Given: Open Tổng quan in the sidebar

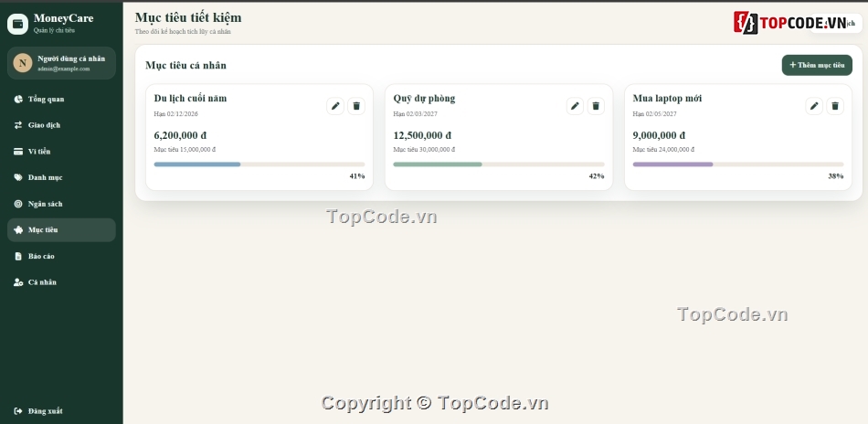Looking at the screenshot, I should [61, 99].
